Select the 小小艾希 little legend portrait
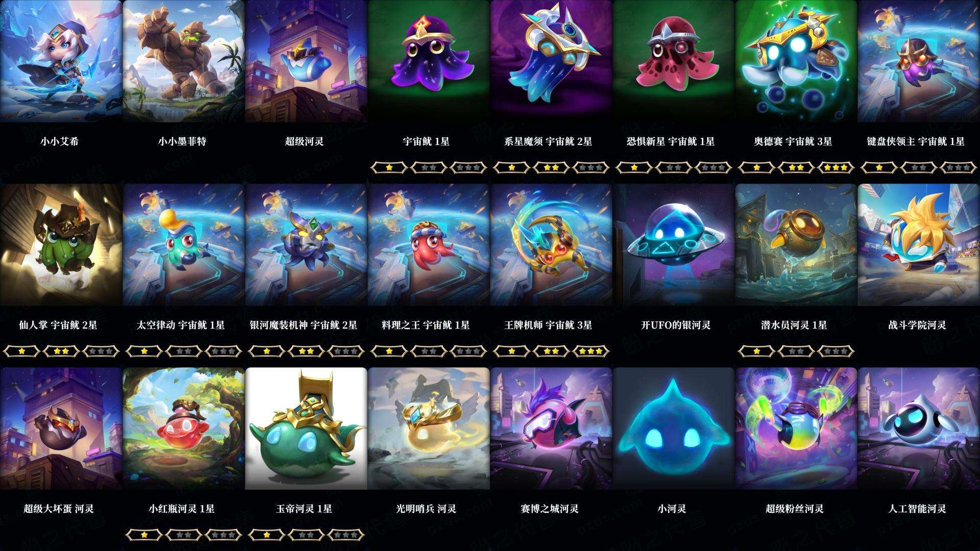This screenshot has width=980, height=551. click(x=61, y=61)
